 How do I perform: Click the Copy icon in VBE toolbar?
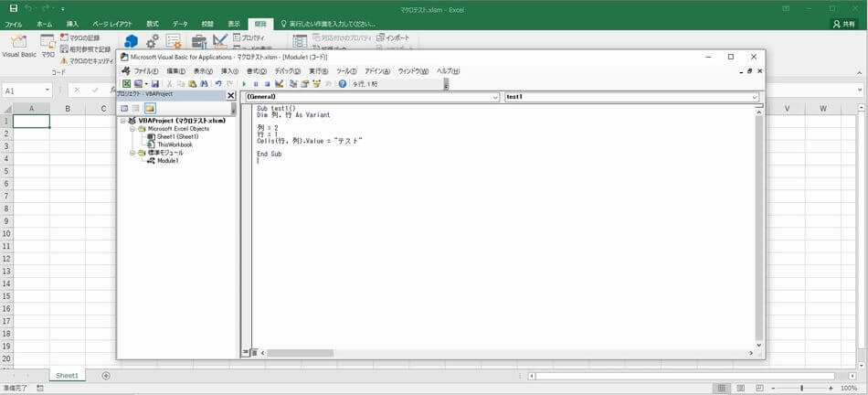(x=181, y=83)
